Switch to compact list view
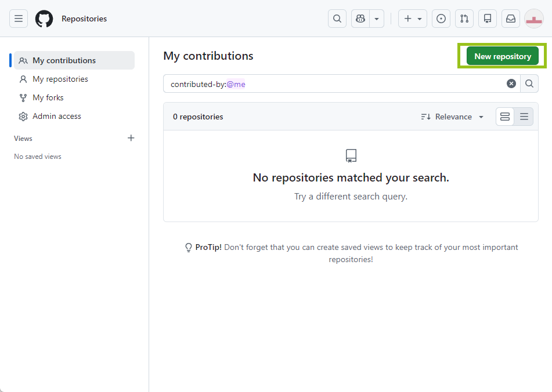 pyautogui.click(x=524, y=117)
